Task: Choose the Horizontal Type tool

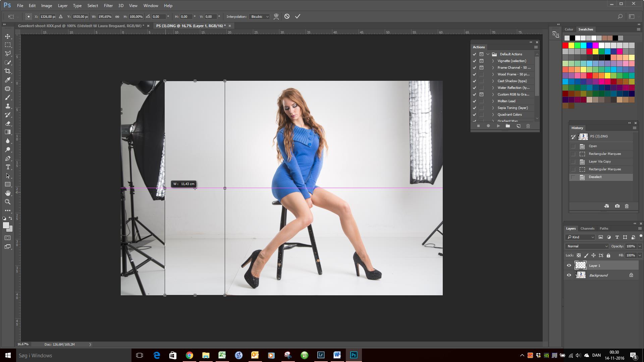Action: coord(8,167)
